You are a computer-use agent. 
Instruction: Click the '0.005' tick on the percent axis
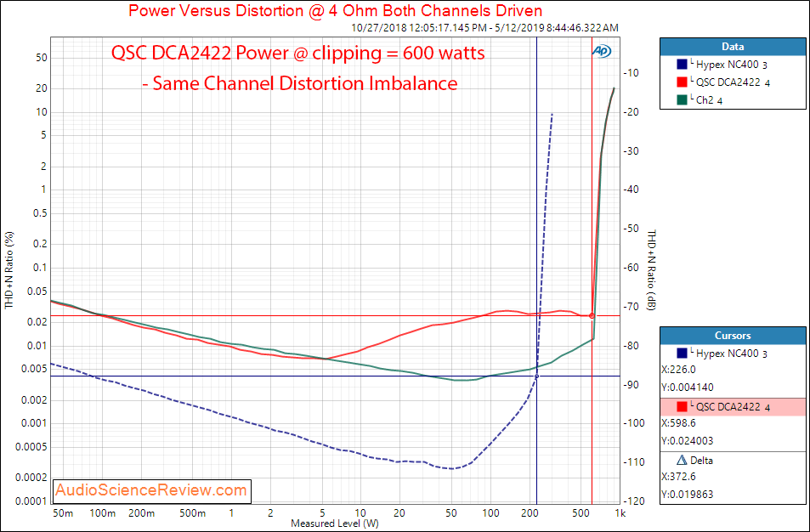(x=35, y=369)
